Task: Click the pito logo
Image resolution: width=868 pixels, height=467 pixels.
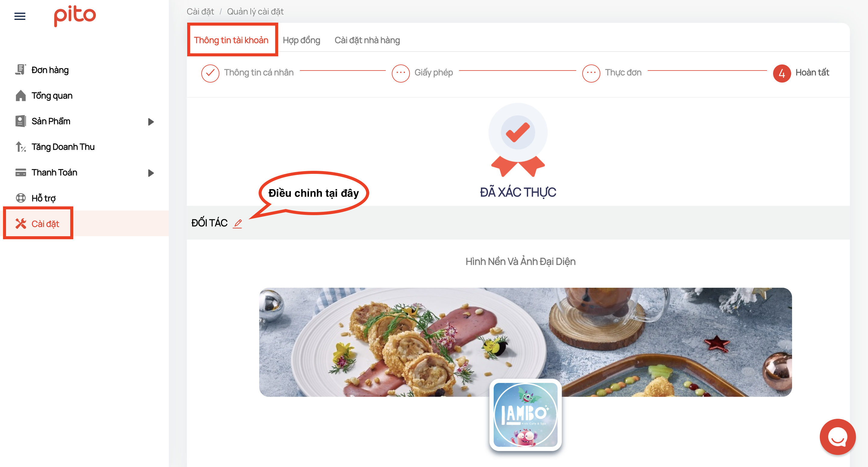Action: [75, 15]
